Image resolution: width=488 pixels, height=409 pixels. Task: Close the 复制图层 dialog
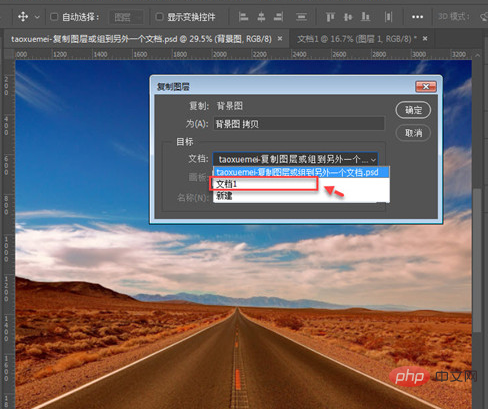coord(426,87)
